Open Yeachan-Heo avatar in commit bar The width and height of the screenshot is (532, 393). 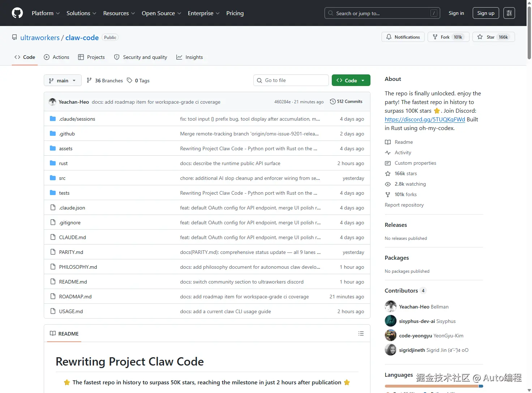click(x=52, y=102)
